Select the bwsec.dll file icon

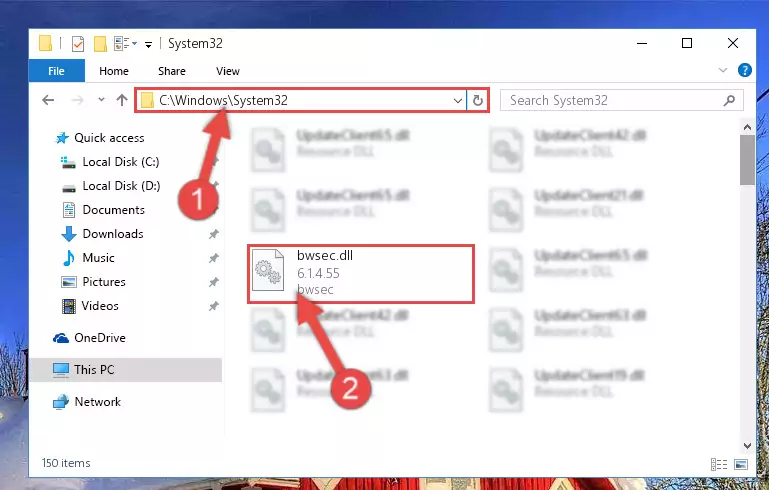coord(268,270)
